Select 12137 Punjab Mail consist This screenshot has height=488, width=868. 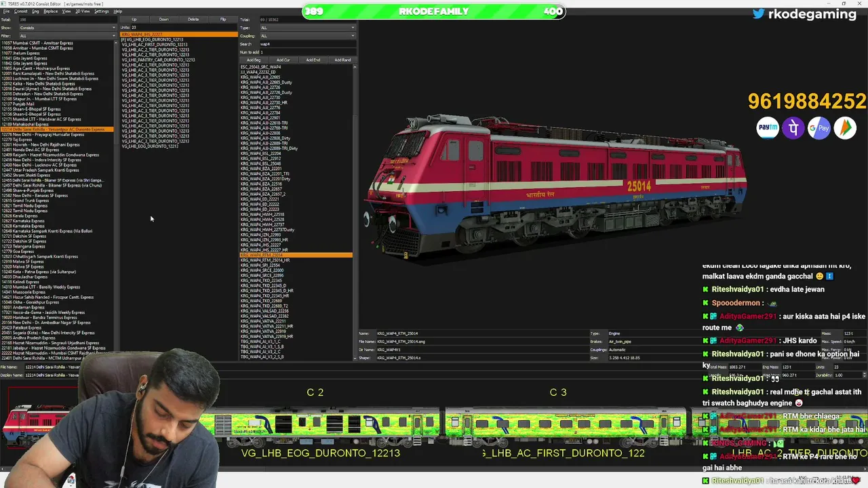click(x=18, y=104)
